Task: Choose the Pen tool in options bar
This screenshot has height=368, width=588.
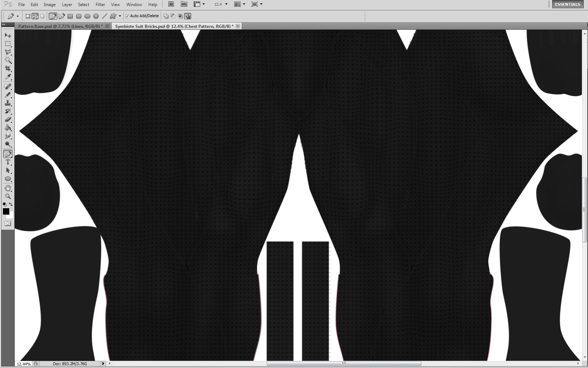Action: (53, 16)
